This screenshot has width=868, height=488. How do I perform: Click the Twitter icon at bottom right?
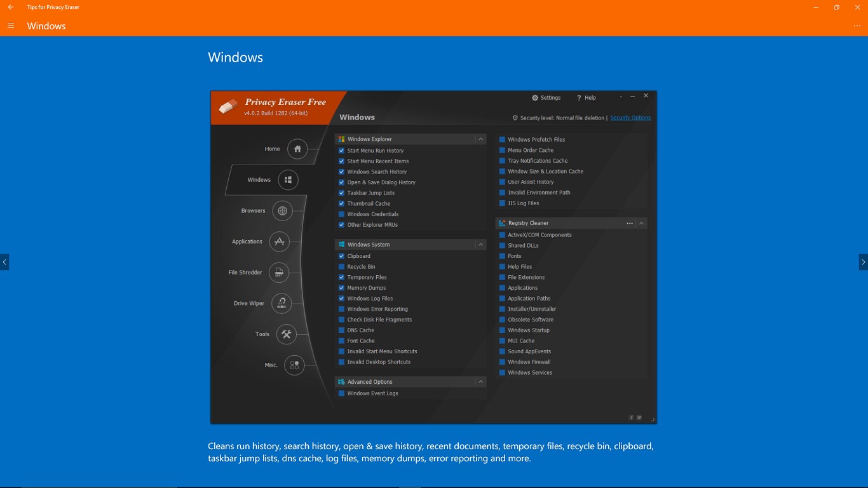[639, 417]
